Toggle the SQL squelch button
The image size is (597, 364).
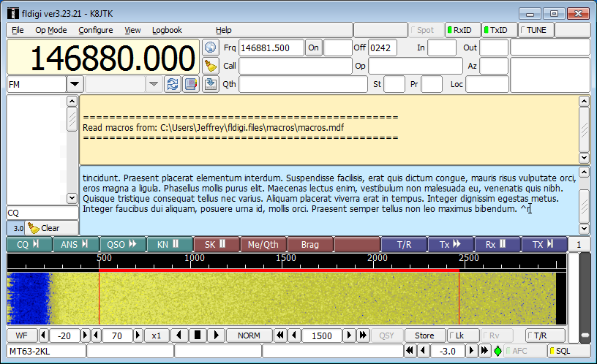click(x=568, y=351)
